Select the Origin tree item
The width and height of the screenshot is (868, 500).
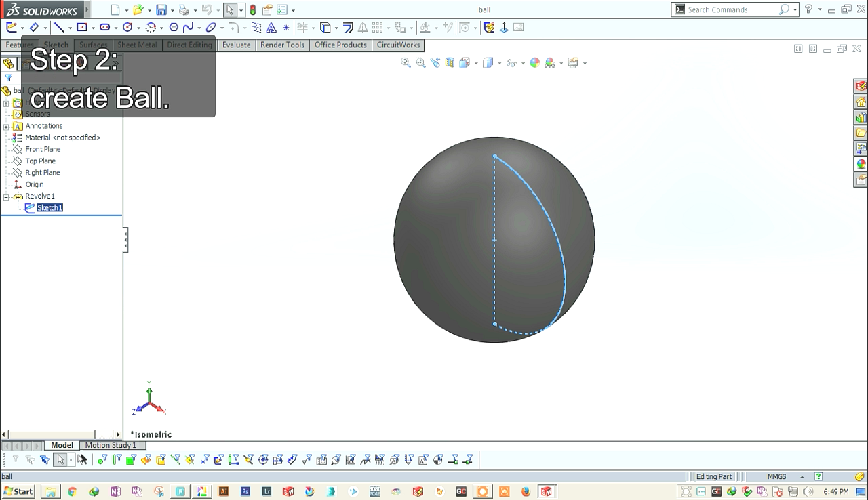34,184
